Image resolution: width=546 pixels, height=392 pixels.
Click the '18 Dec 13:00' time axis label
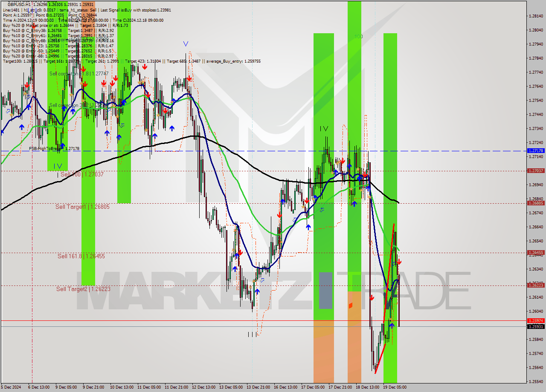[x=368, y=387]
